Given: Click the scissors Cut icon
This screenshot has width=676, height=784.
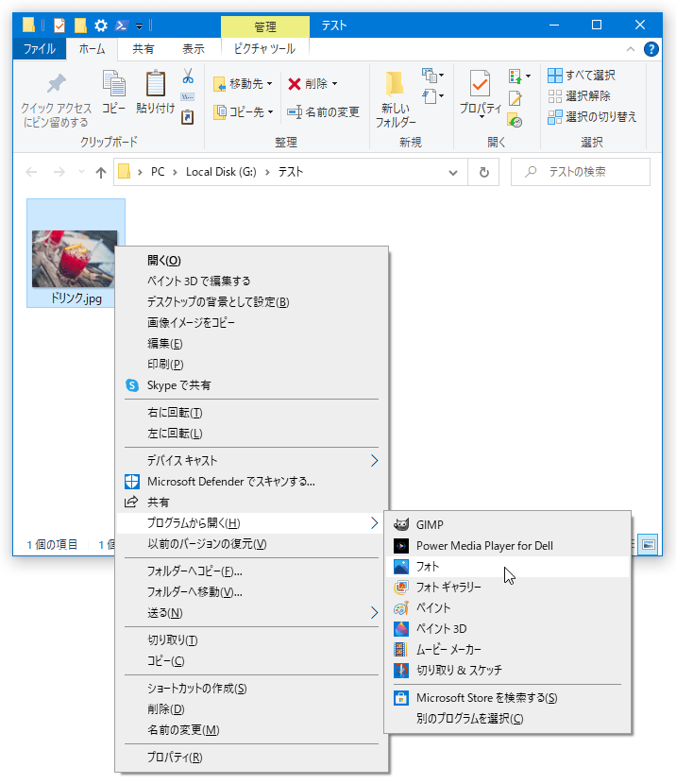Looking at the screenshot, I should (x=188, y=76).
